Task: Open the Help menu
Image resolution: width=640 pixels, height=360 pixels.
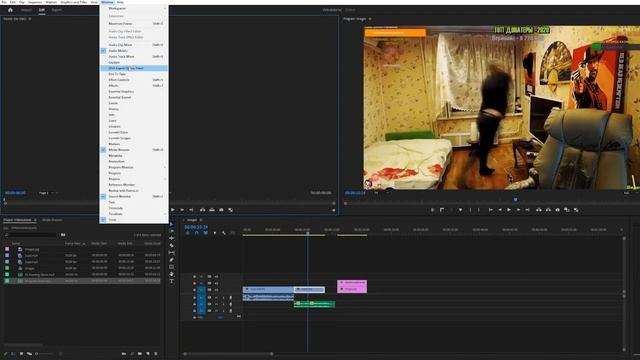Action: (120, 2)
